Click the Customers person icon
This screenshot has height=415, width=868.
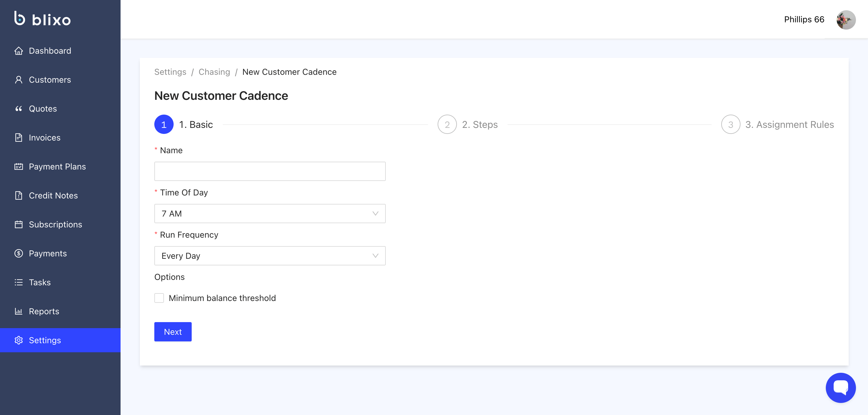click(18, 80)
